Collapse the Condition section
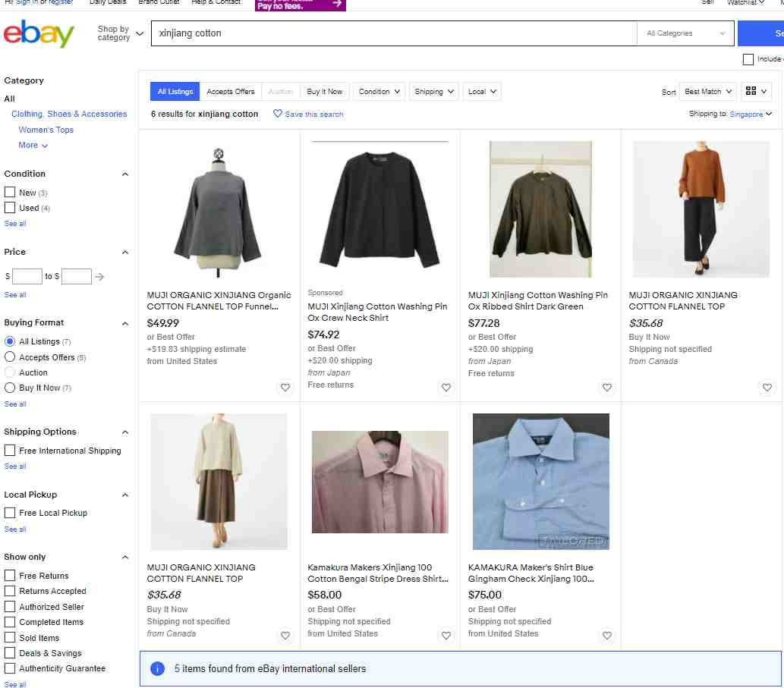The width and height of the screenshot is (784, 688). tap(125, 174)
